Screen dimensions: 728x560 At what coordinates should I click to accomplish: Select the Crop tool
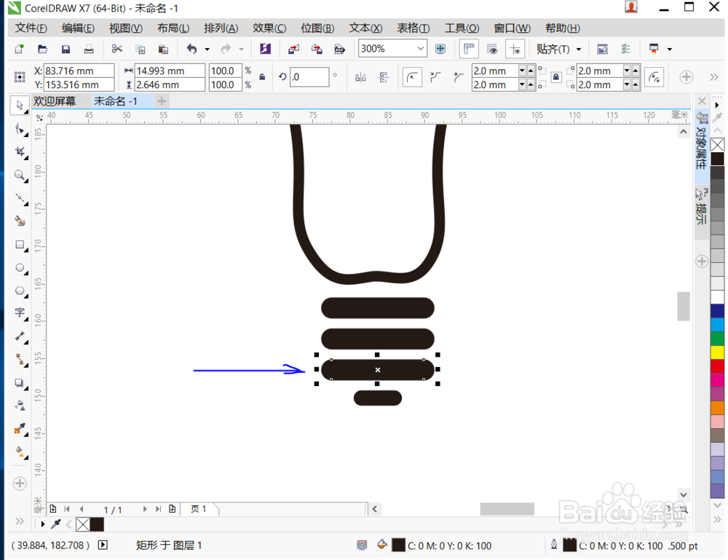pos(20,152)
